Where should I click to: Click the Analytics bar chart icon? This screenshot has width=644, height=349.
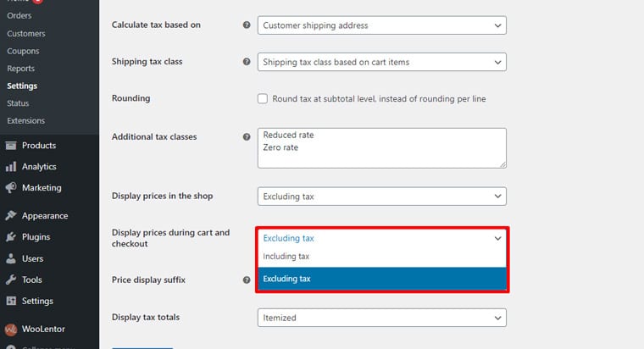point(11,167)
